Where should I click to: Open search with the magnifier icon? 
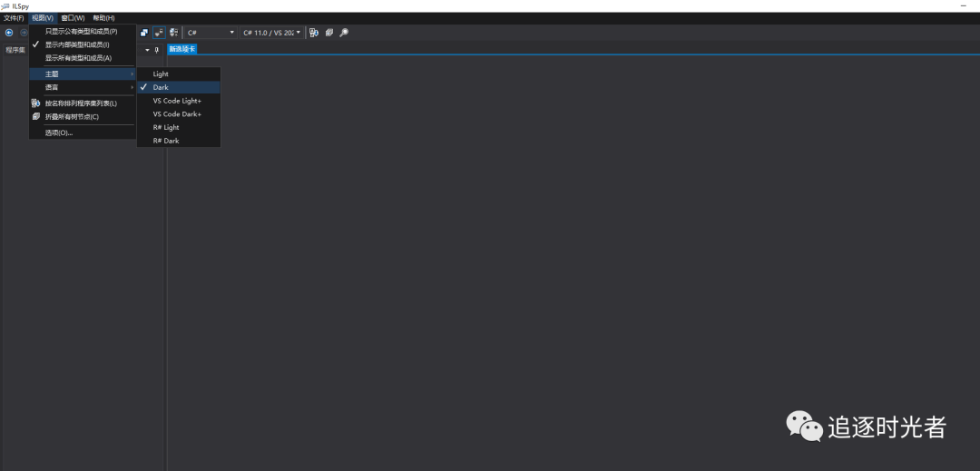click(344, 33)
